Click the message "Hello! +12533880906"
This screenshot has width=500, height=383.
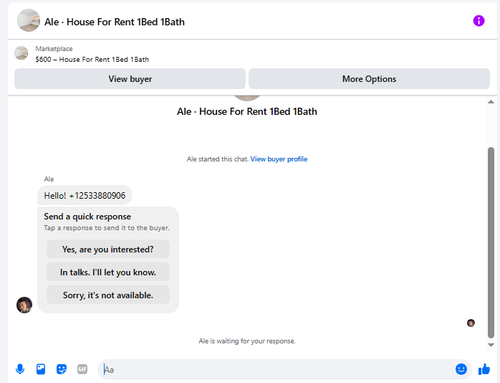[x=85, y=196]
